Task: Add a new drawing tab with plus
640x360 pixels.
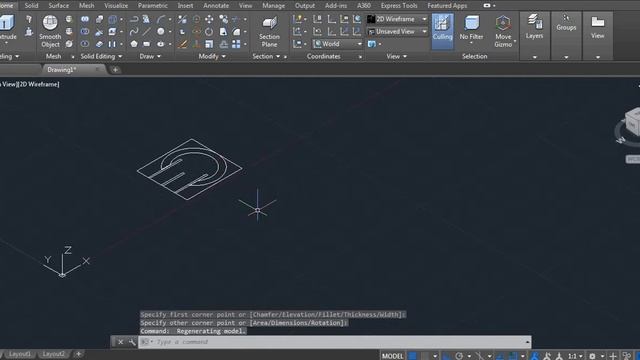Action: tap(116, 70)
